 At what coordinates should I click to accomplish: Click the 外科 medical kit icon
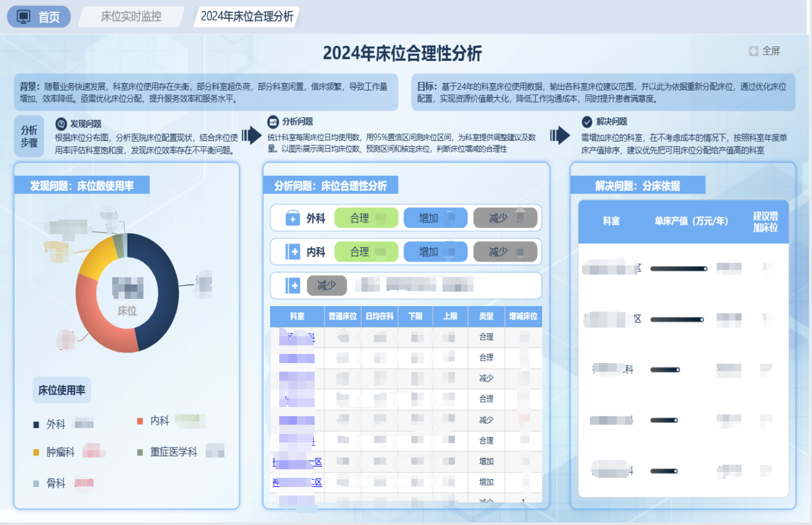[292, 218]
